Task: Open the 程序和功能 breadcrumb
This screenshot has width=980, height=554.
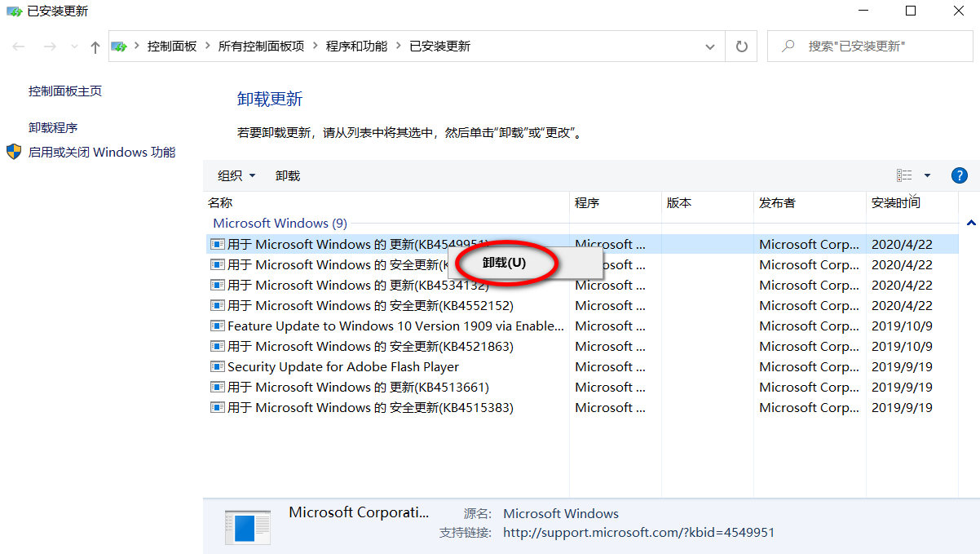Action: pos(356,47)
